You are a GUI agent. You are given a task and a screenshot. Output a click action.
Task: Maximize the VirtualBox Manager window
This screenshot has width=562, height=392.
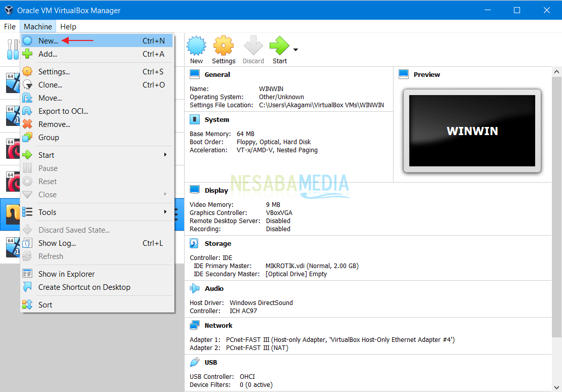pyautogui.click(x=517, y=10)
